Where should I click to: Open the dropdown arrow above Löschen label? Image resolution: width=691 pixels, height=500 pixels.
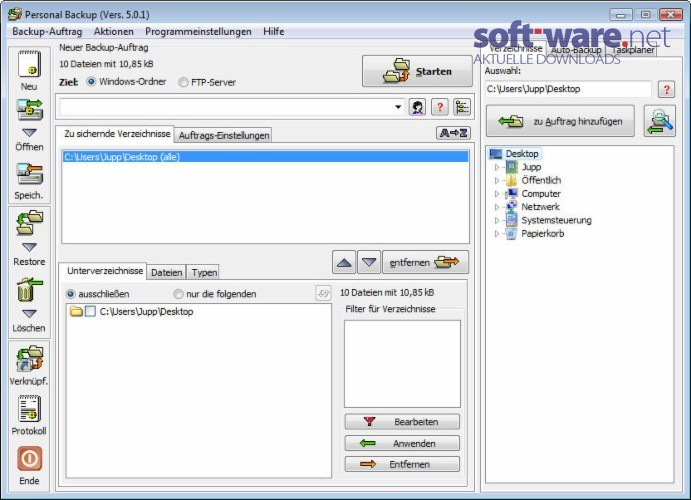[x=29, y=314]
